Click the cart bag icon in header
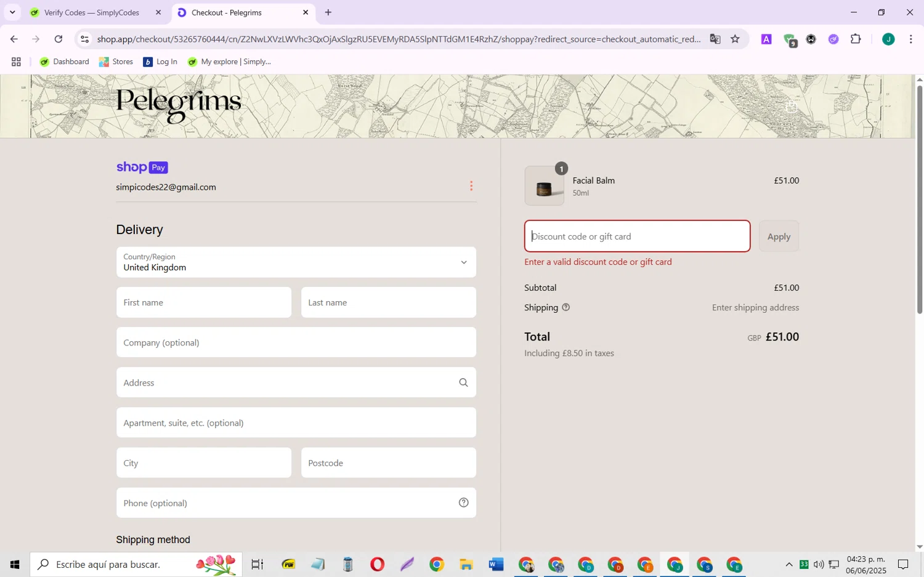This screenshot has height=577, width=924. [x=791, y=107]
